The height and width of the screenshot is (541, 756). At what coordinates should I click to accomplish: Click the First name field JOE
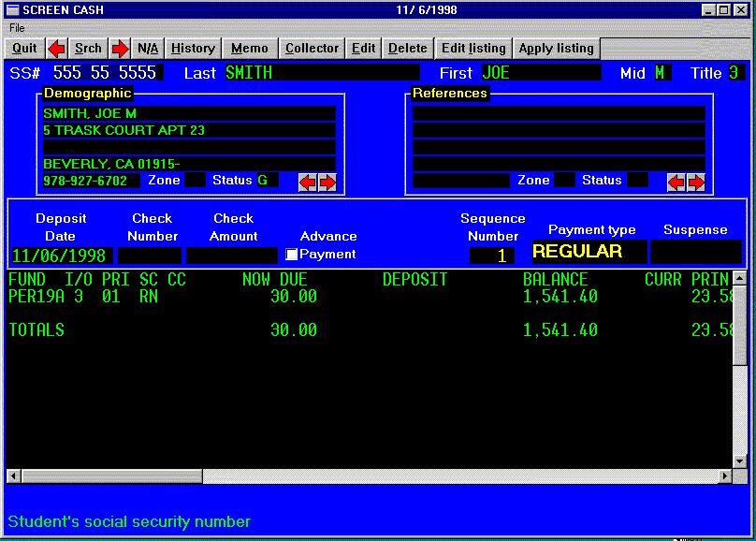pyautogui.click(x=541, y=73)
